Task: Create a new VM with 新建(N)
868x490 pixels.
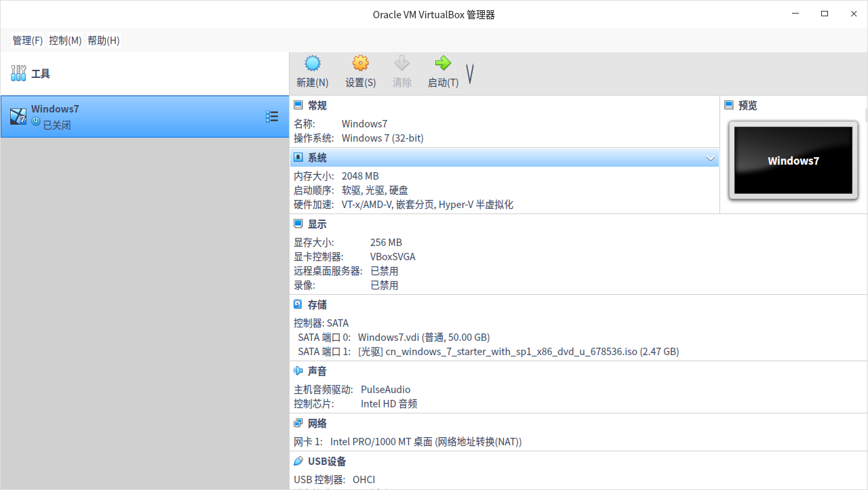Action: click(x=312, y=72)
